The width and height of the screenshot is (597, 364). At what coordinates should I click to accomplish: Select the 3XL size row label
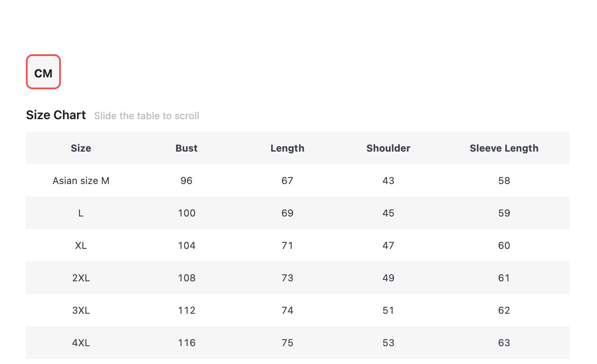click(81, 310)
